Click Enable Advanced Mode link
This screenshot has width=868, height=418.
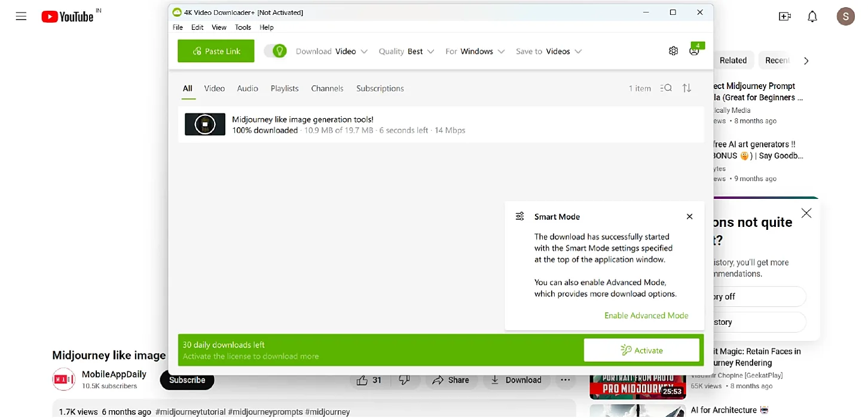click(646, 315)
